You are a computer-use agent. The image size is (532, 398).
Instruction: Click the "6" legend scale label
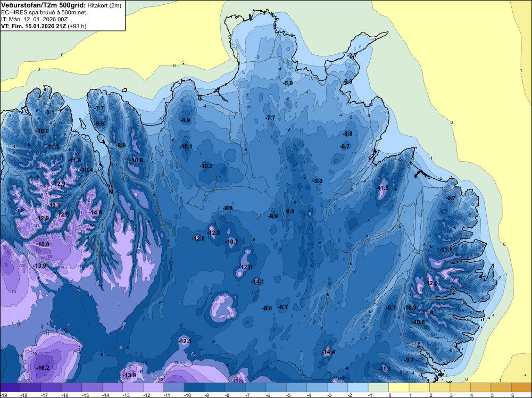point(512,395)
